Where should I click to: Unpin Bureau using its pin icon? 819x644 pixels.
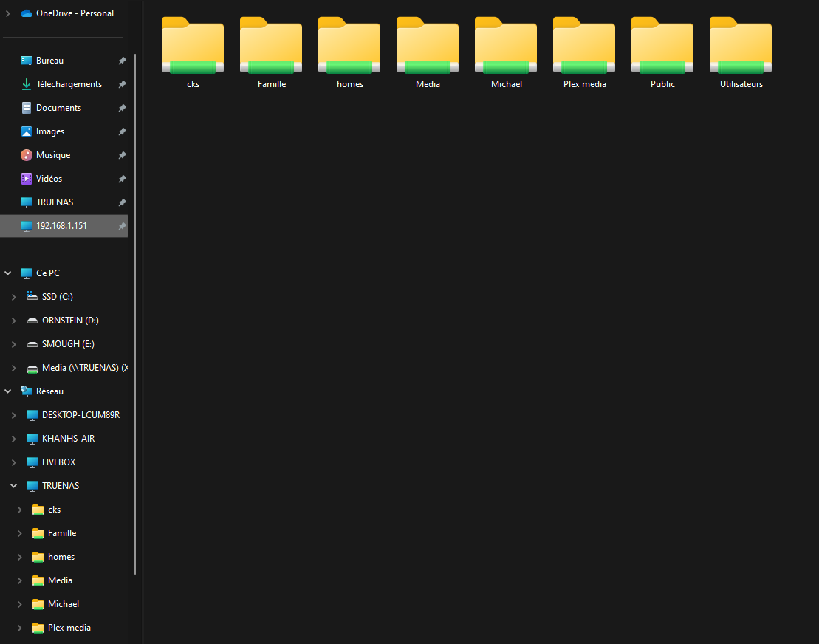(x=122, y=61)
